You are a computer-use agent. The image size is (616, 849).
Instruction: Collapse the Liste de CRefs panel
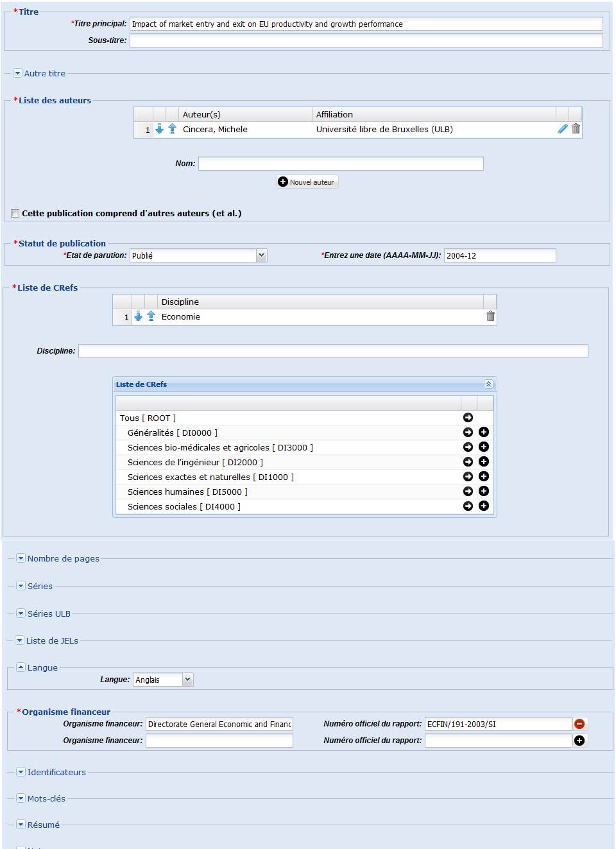tap(488, 384)
